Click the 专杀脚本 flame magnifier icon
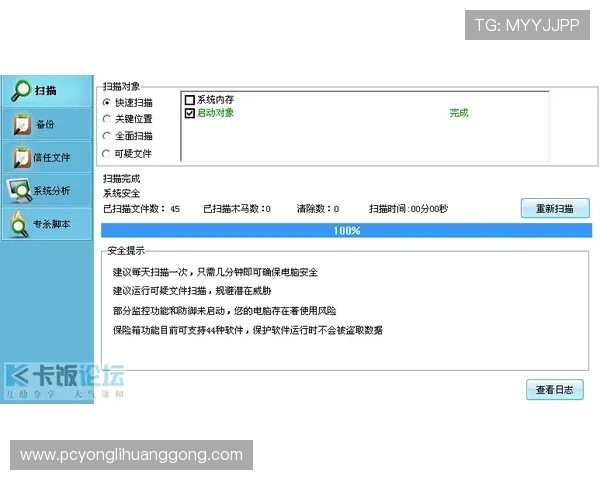 [19, 224]
